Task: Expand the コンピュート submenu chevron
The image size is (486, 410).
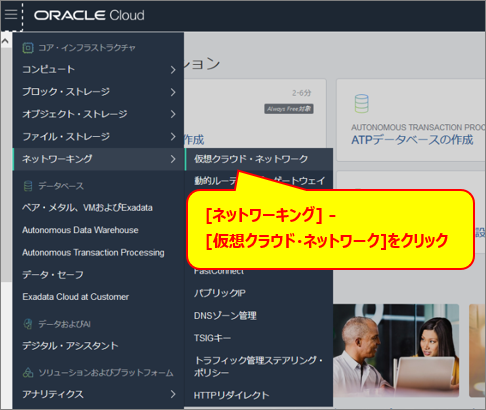Action: (x=173, y=70)
